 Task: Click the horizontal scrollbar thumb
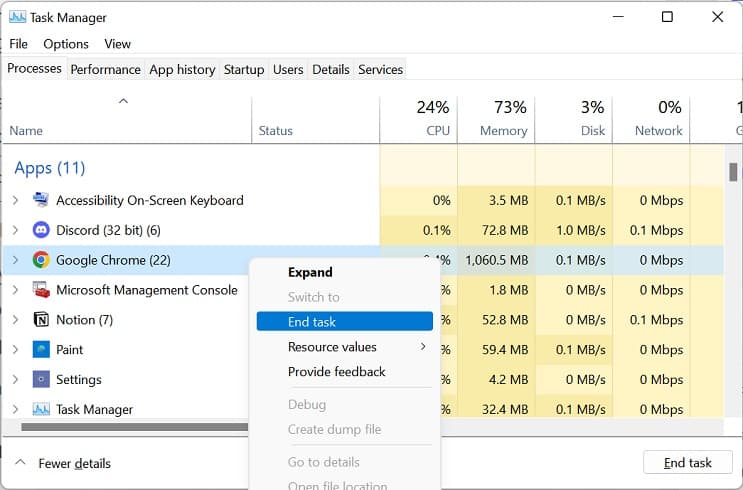coord(135,427)
